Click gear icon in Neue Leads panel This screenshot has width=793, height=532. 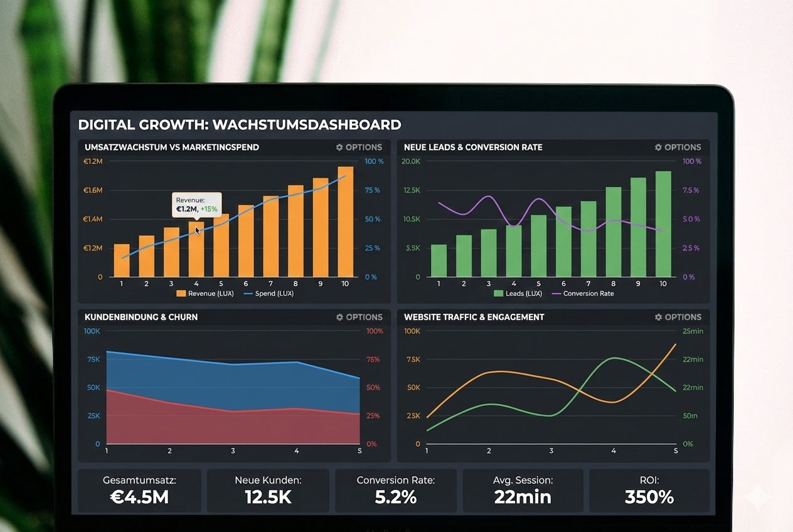point(658,147)
